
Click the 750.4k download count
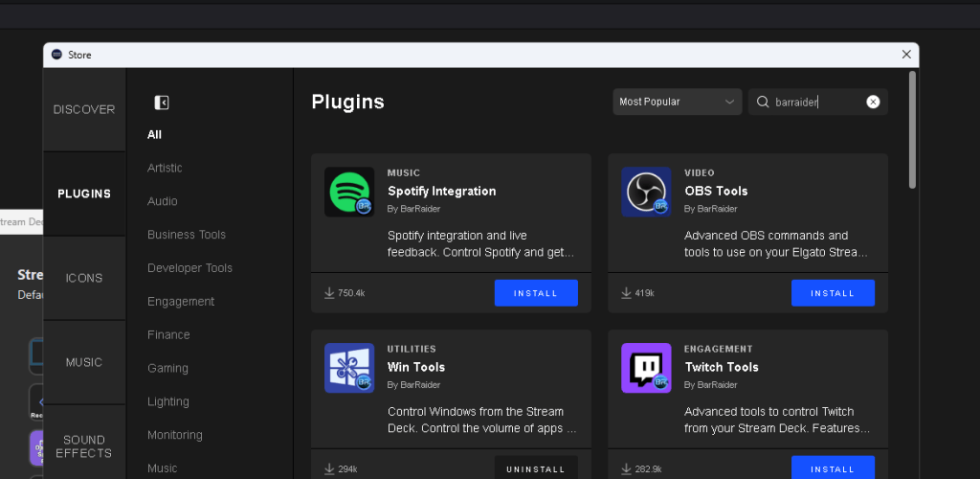[x=351, y=293]
